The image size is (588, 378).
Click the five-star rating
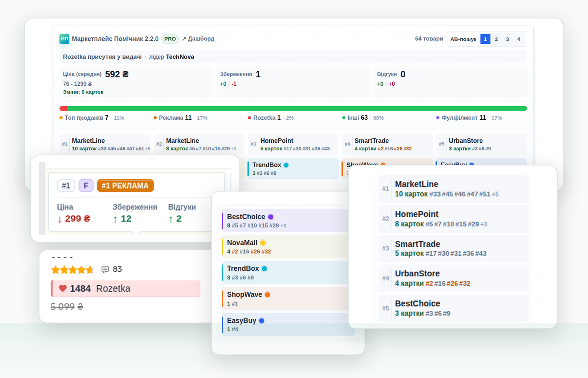pos(73,270)
